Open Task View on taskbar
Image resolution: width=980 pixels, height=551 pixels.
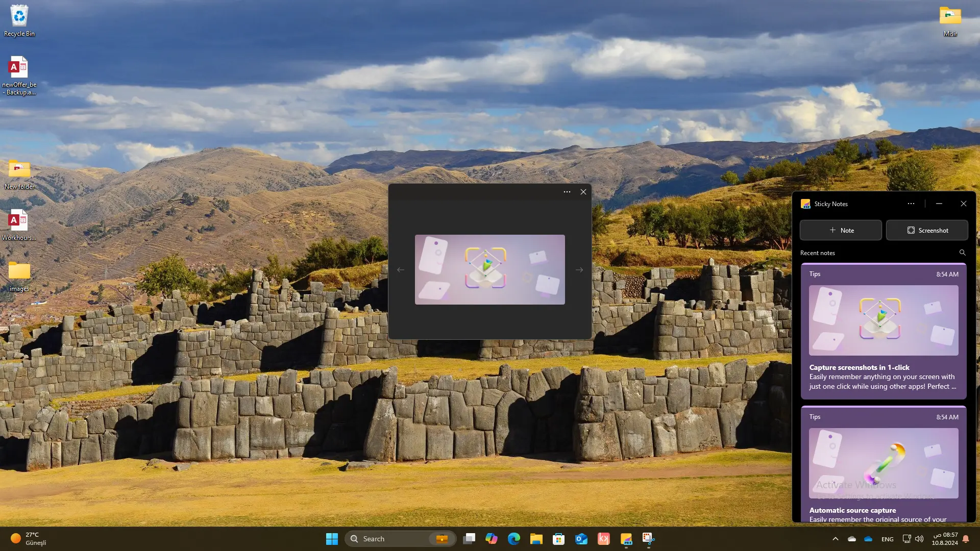[469, 539]
